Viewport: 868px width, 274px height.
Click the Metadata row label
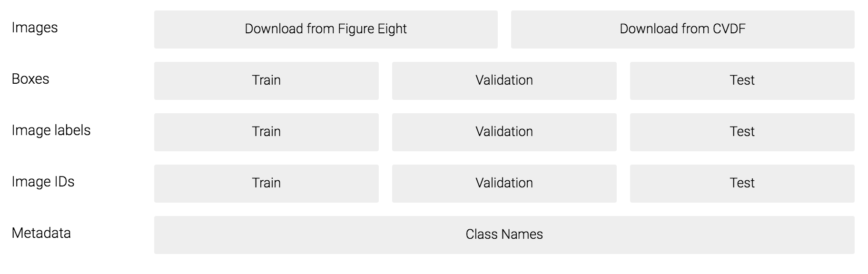pyautogui.click(x=41, y=233)
